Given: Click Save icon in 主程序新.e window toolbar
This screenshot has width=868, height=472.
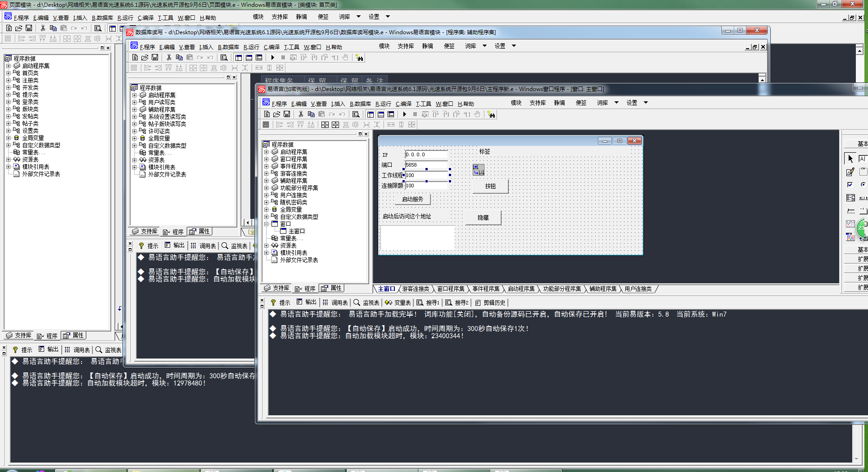Looking at the screenshot, I should (287, 114).
